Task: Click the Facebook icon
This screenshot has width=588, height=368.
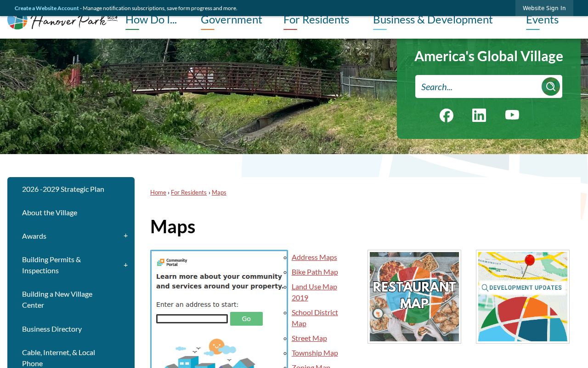Action: click(446, 115)
